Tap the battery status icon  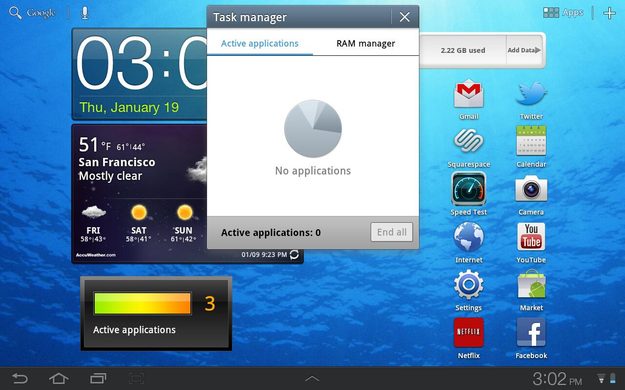click(613, 378)
